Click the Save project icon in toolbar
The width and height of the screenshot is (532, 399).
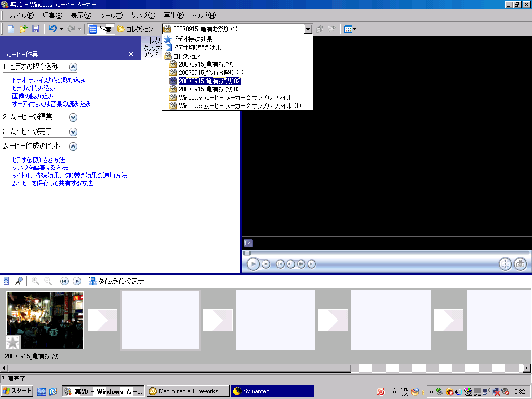point(36,29)
